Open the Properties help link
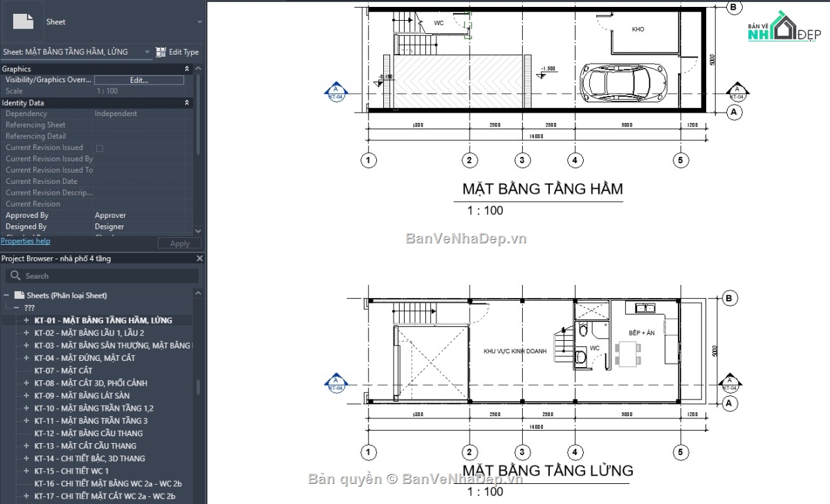Viewport: 830px width, 504px height. pos(26,241)
